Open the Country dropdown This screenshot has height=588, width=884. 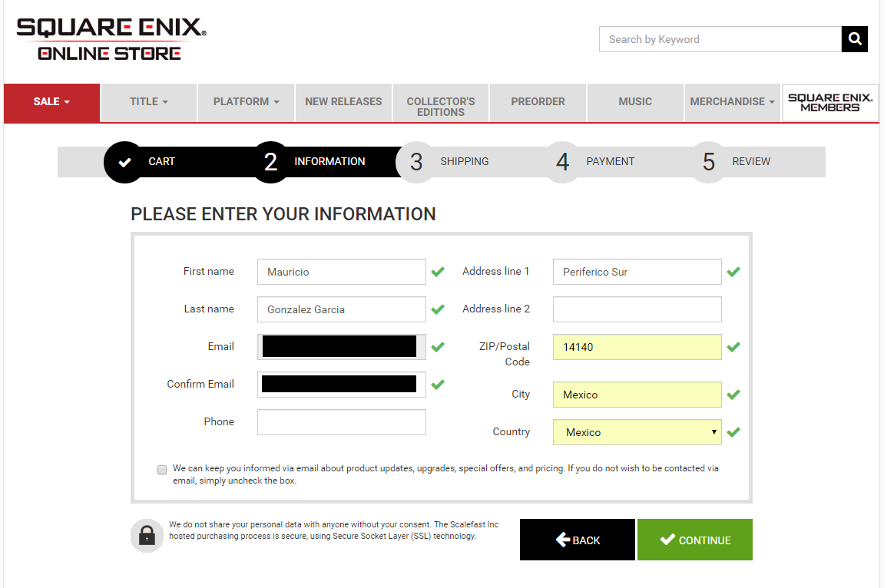(637, 432)
